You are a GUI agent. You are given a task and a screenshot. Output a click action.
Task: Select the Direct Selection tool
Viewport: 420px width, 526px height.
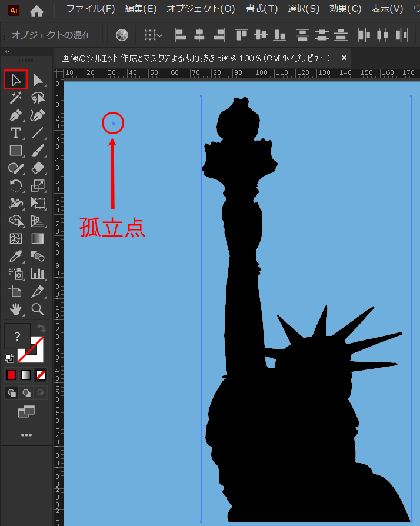38,80
